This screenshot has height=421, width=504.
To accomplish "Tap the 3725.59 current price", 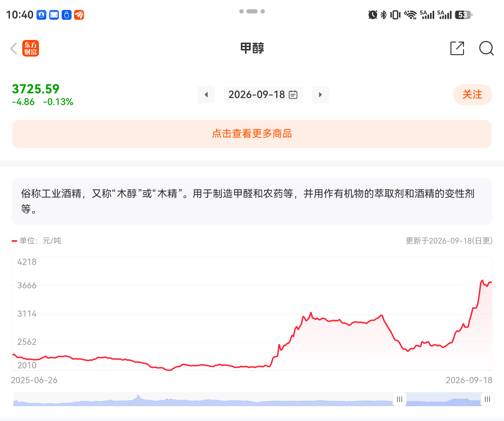I will [36, 89].
